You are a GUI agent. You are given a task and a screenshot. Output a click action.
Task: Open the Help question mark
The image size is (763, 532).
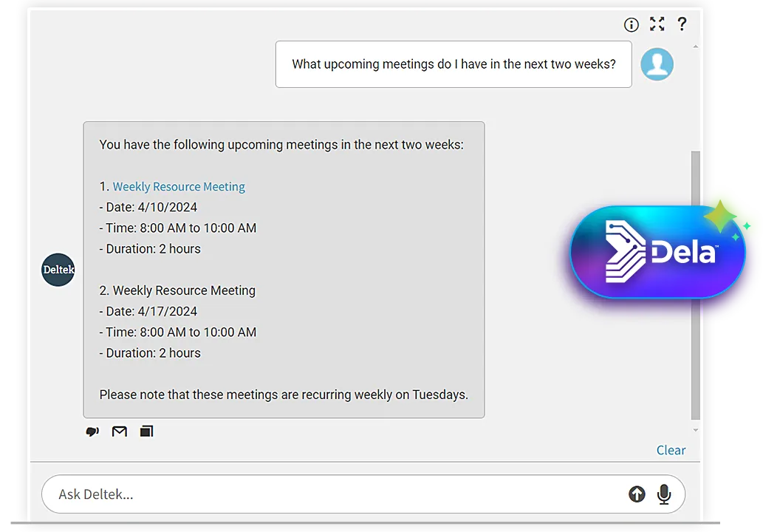682,24
